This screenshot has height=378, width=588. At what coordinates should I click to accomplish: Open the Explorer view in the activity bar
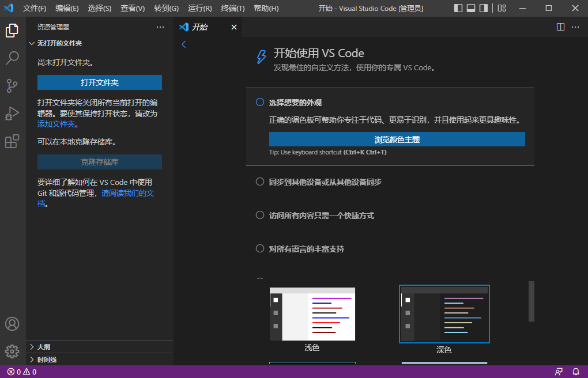tap(12, 31)
